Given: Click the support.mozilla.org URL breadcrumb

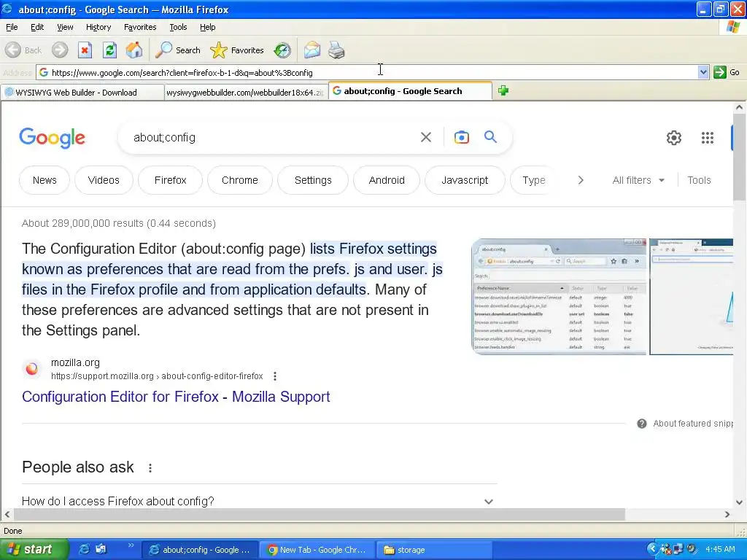Looking at the screenshot, I should (x=157, y=376).
